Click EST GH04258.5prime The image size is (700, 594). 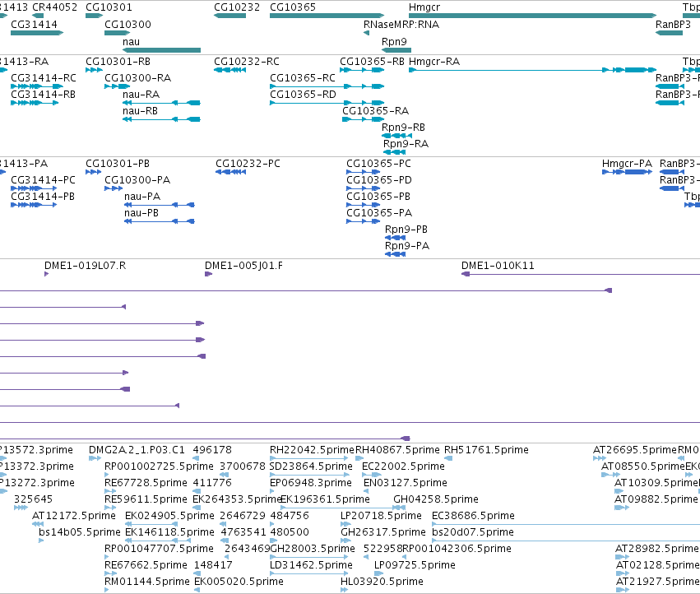point(436,499)
